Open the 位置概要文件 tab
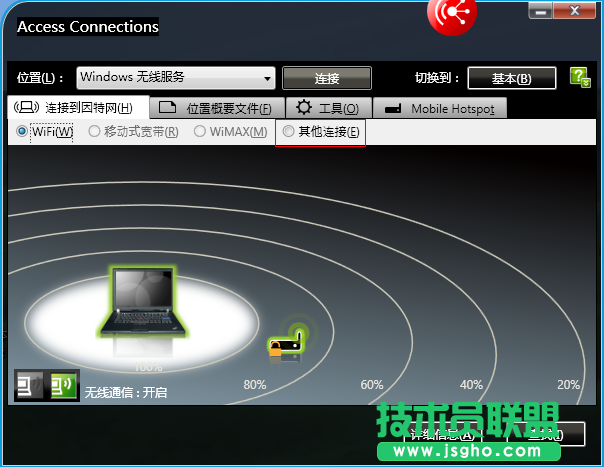The width and height of the screenshot is (604, 467). (215, 108)
